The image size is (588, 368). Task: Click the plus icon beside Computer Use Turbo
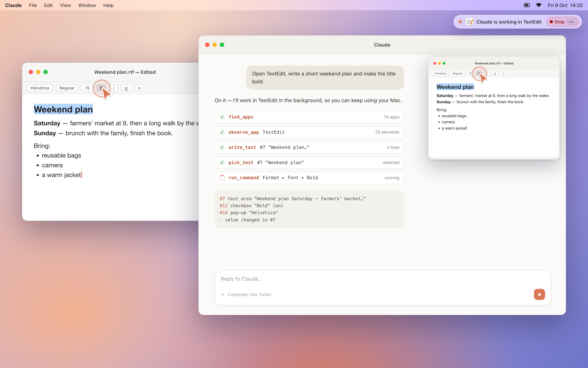click(x=223, y=295)
